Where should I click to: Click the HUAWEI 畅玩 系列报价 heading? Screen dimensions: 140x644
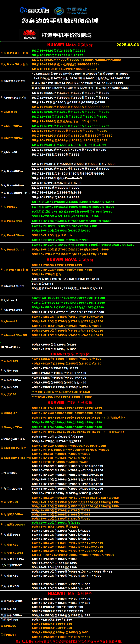coord(70,593)
